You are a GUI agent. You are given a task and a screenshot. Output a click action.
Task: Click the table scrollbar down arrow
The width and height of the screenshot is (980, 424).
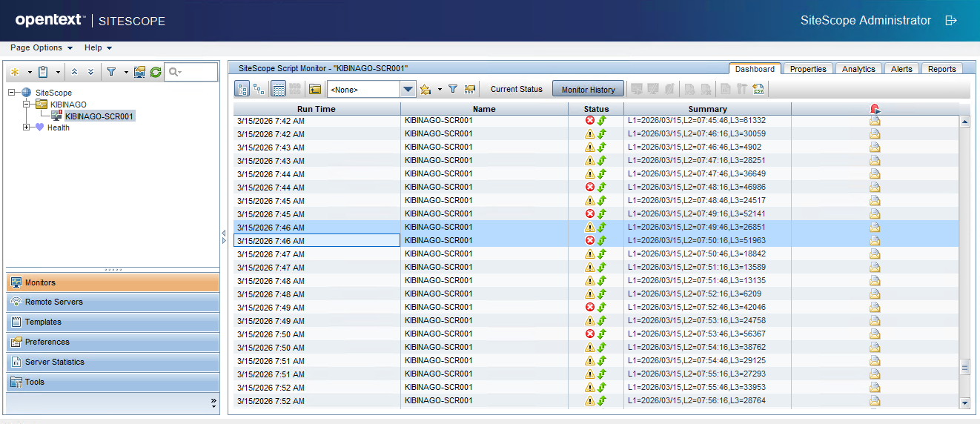click(964, 403)
